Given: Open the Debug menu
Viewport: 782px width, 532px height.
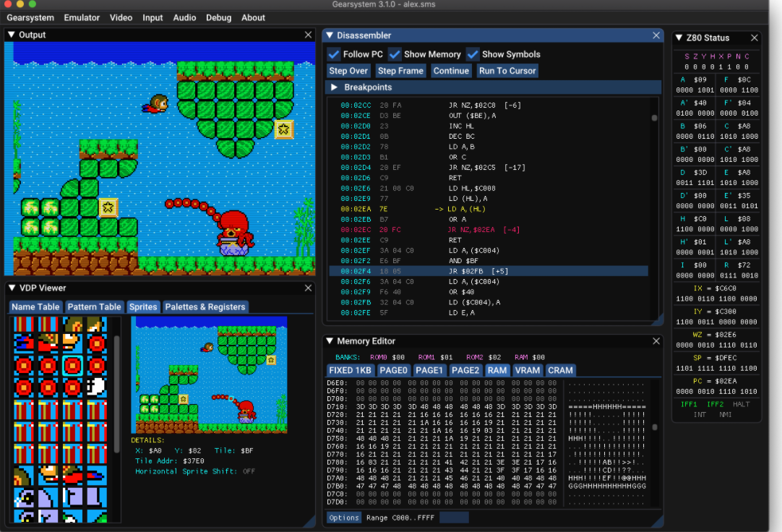Looking at the screenshot, I should (x=219, y=17).
